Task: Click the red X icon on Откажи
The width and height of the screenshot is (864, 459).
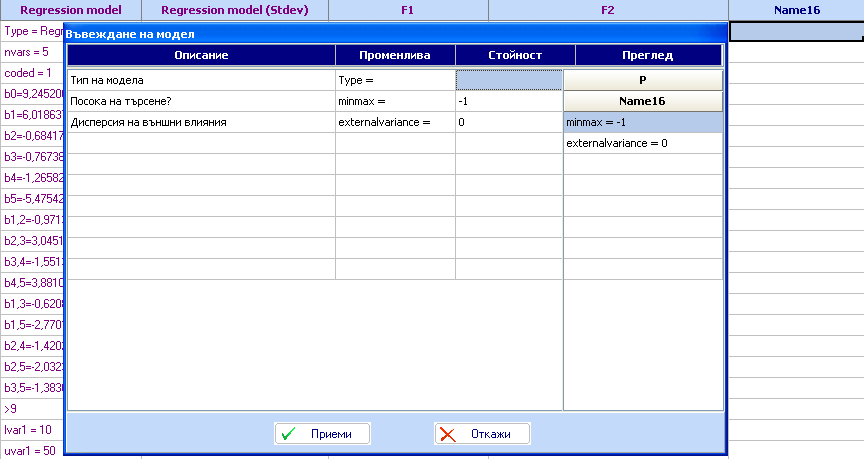Action: tap(448, 434)
